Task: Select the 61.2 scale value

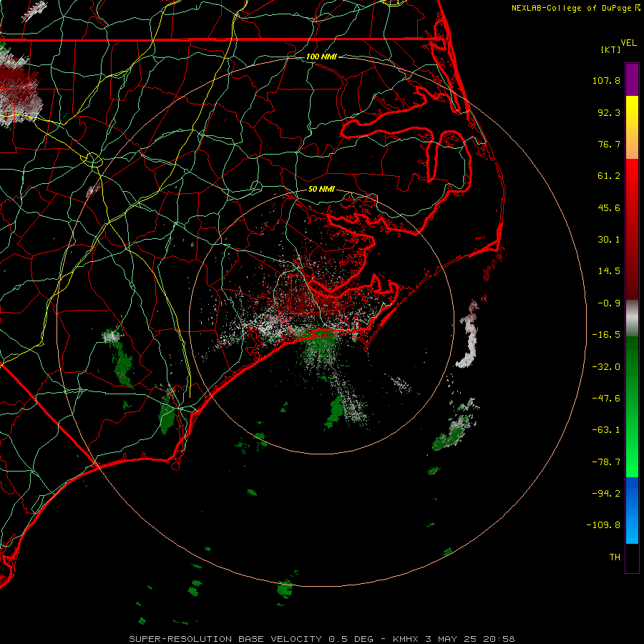Action: pos(609,176)
